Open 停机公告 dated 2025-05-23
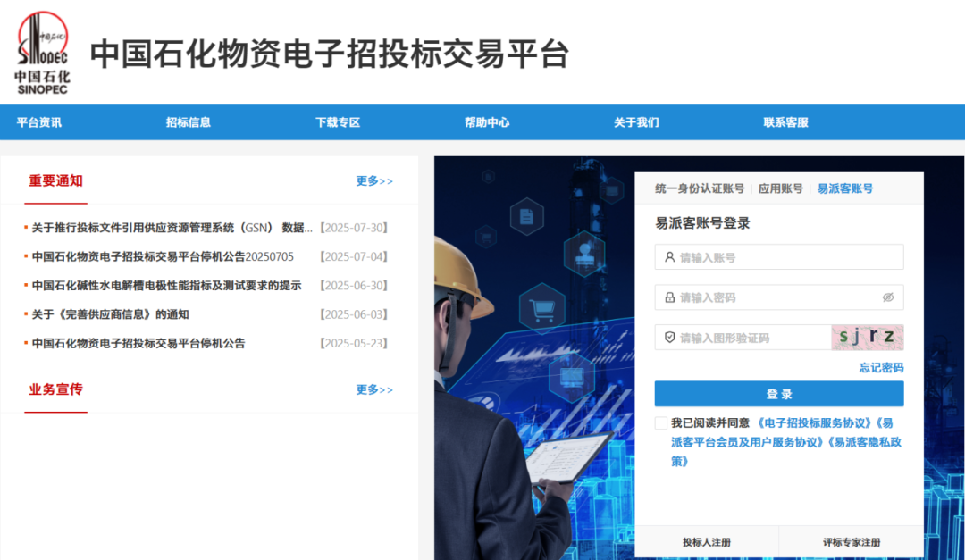The width and height of the screenshot is (965, 560). coord(138,343)
